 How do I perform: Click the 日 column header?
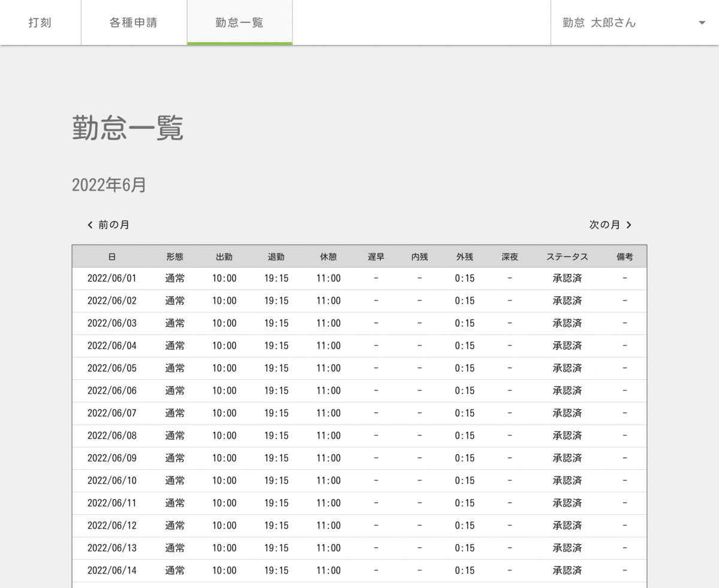pos(112,257)
